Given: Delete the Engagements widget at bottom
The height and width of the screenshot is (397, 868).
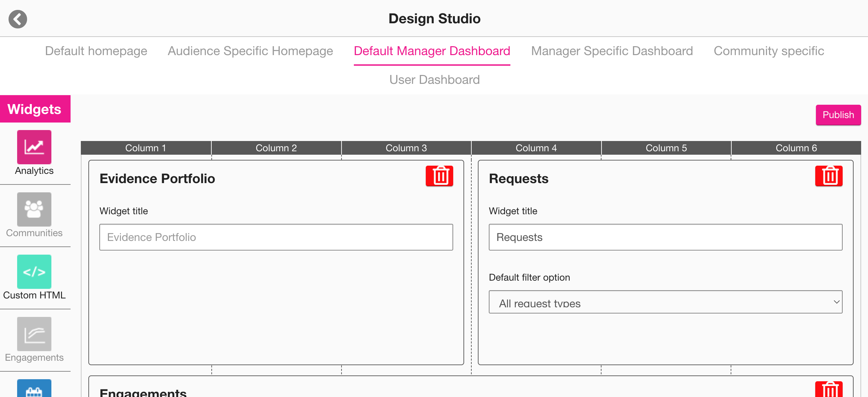Looking at the screenshot, I should point(828,390).
